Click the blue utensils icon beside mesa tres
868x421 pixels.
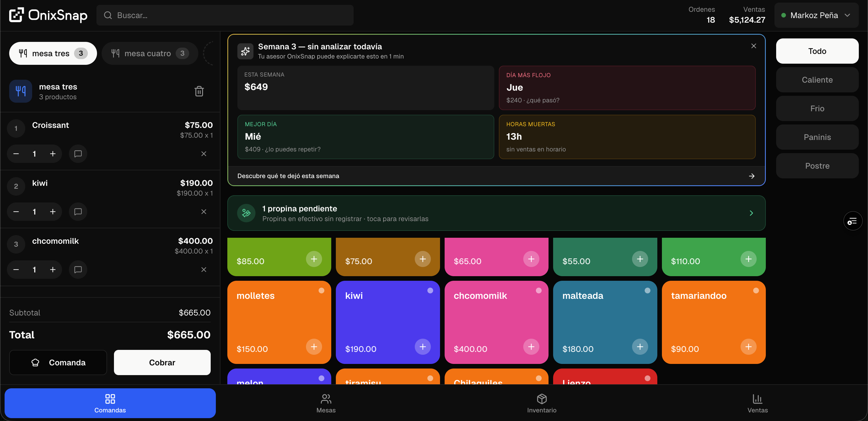(21, 91)
